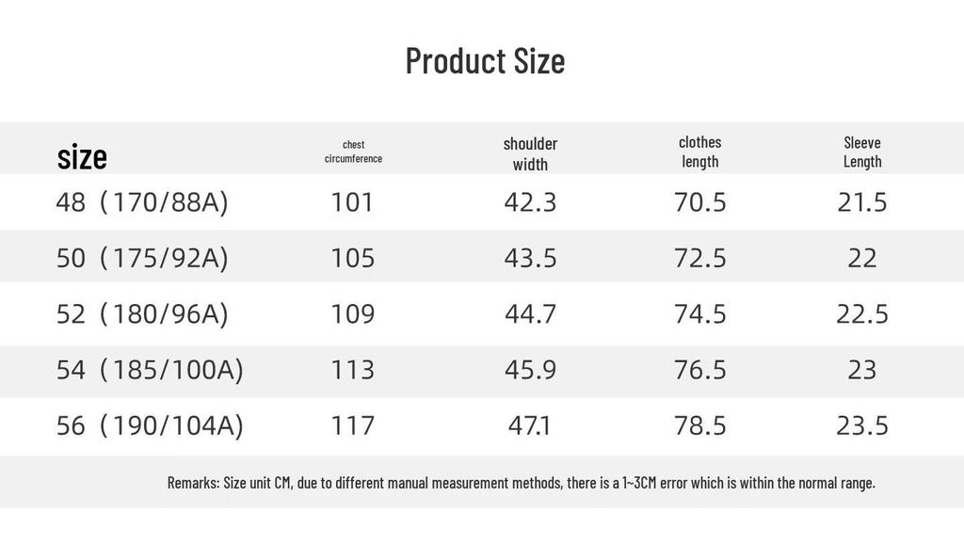Viewport: 964px width, 560px height.
Task: Click sleeve length value 23.5
Action: tap(862, 426)
